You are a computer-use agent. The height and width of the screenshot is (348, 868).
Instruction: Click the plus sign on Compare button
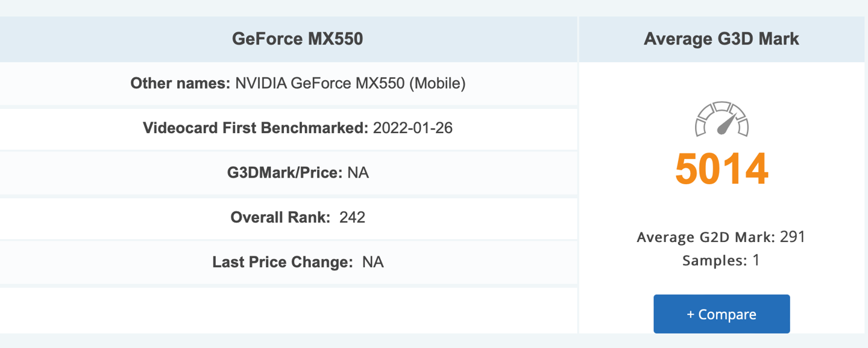pos(691,314)
